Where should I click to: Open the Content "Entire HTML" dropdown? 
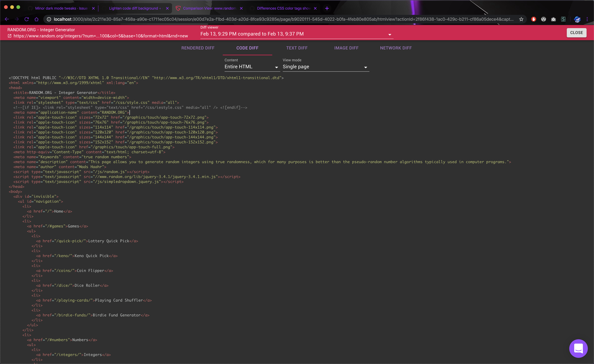276,67
